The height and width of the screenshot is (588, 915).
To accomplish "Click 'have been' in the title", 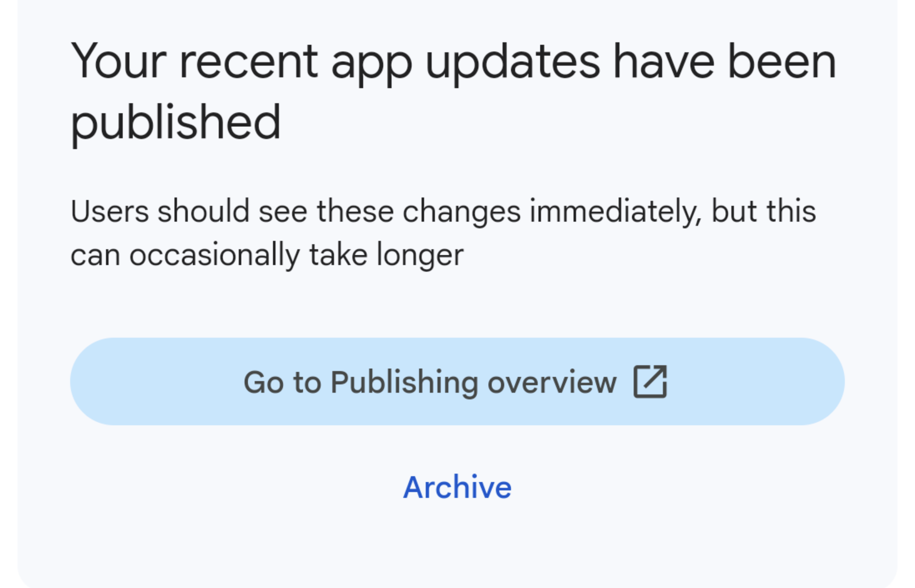I will [725, 62].
